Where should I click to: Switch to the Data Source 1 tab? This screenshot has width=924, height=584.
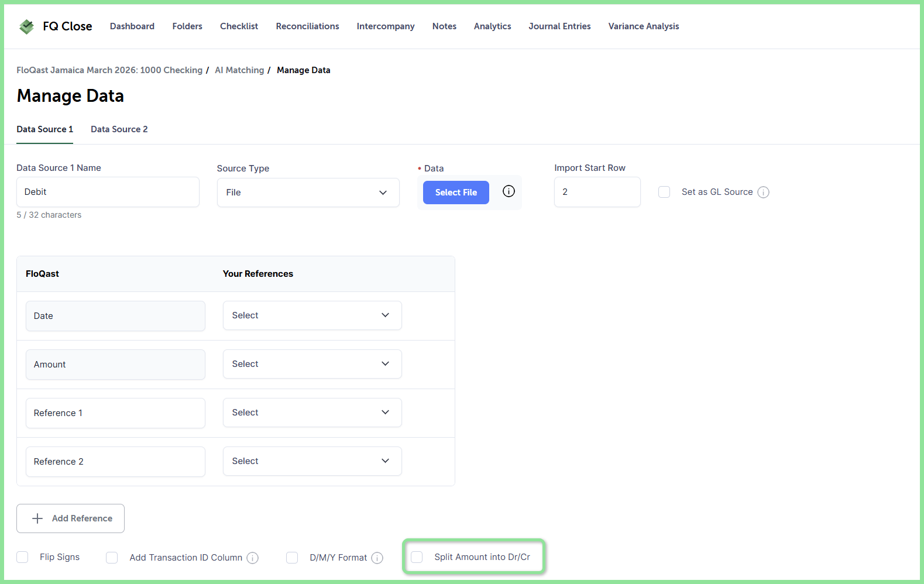pyautogui.click(x=45, y=129)
